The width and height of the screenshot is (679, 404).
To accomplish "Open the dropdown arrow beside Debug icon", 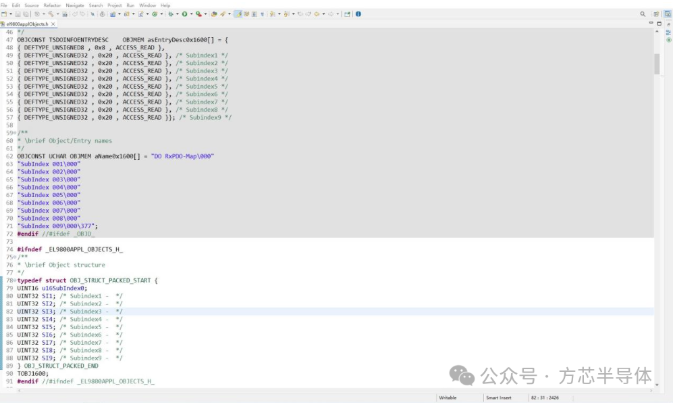I will click(177, 14).
